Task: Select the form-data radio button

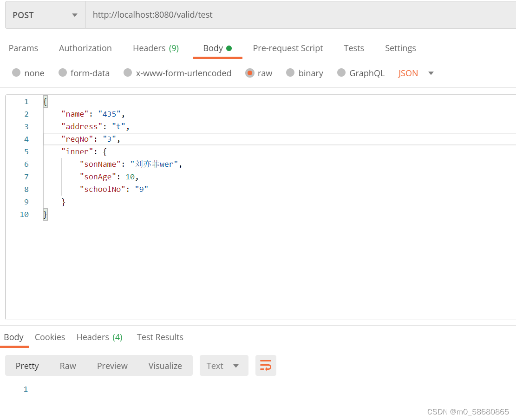Action: coord(63,73)
